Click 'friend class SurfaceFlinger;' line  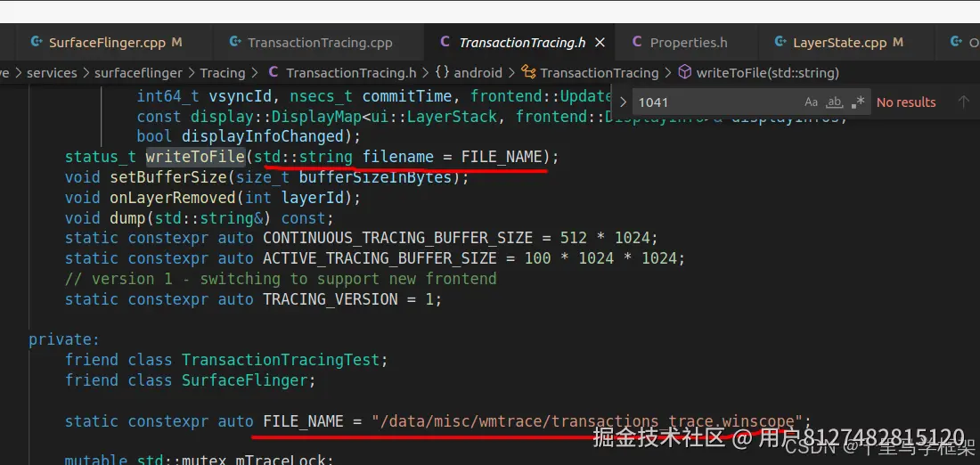pyautogui.click(x=190, y=380)
